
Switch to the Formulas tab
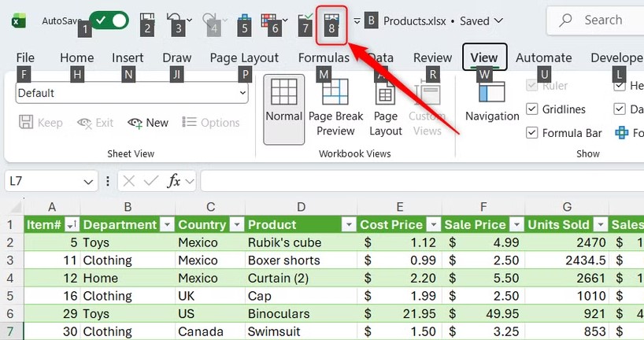coord(324,58)
